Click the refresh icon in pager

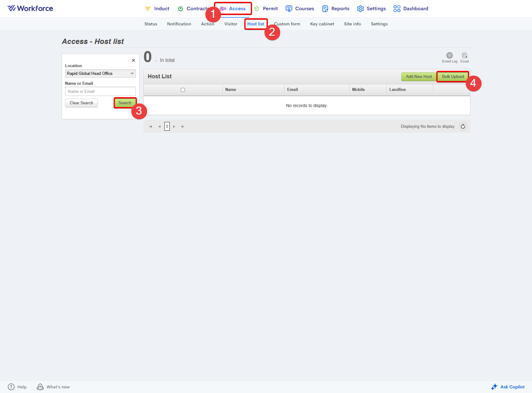(463, 127)
